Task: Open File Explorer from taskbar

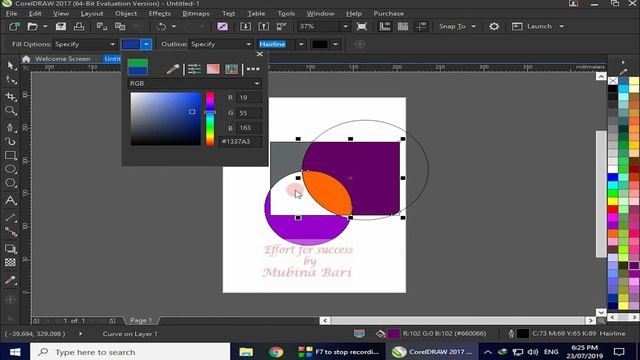Action: 246,352
